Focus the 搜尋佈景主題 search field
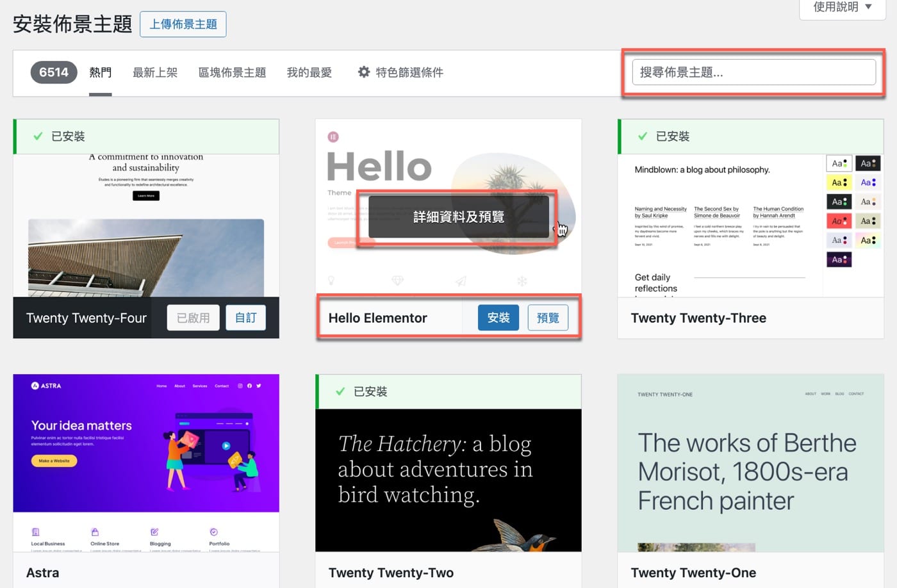 [753, 72]
